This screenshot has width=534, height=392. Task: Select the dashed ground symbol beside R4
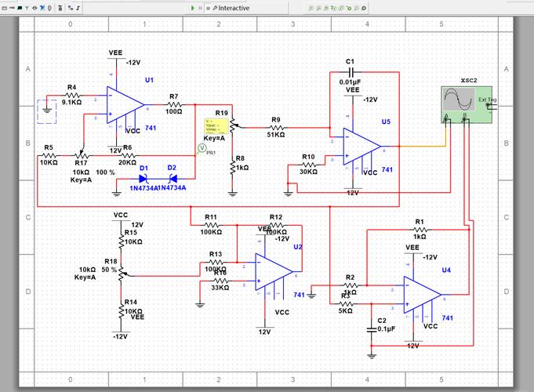pos(49,111)
